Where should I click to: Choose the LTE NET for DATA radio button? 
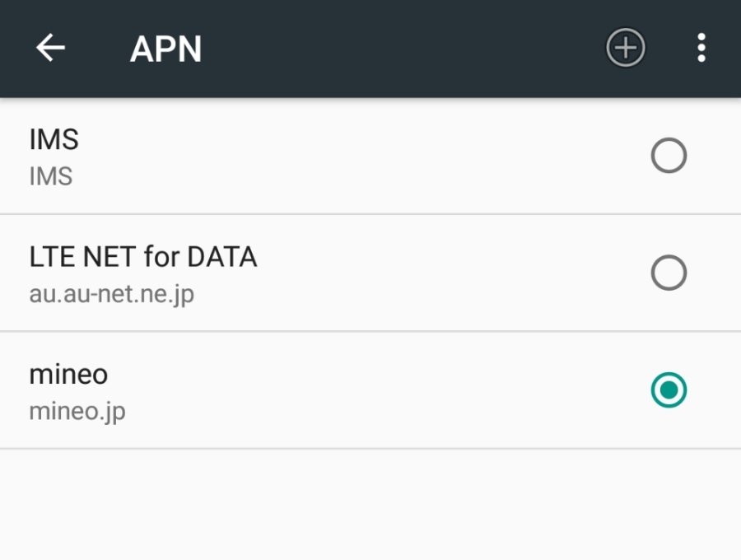click(669, 273)
